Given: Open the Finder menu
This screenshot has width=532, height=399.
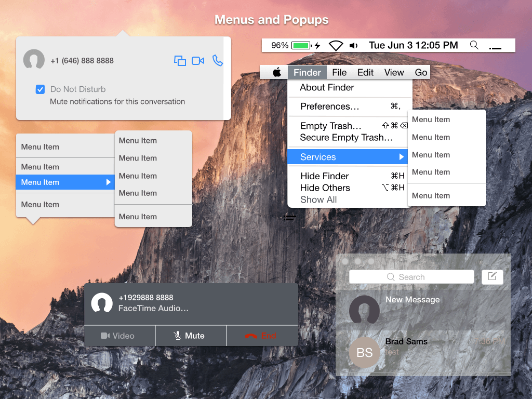Looking at the screenshot, I should [x=307, y=72].
